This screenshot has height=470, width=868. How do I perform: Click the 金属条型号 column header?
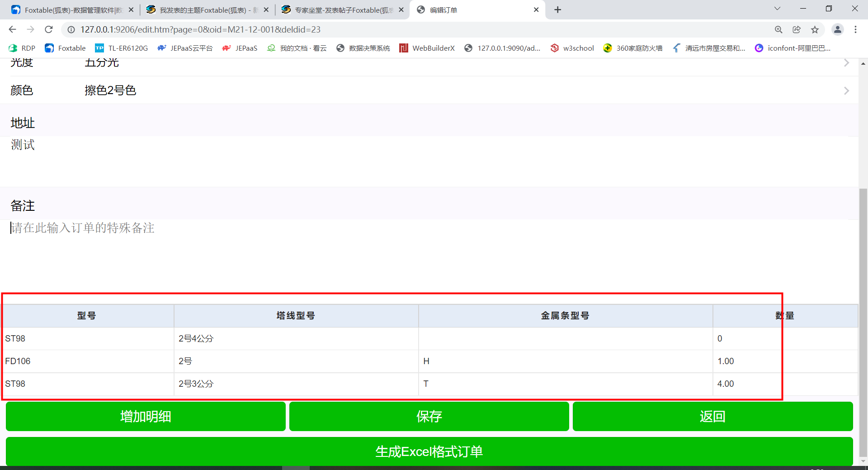coord(565,316)
